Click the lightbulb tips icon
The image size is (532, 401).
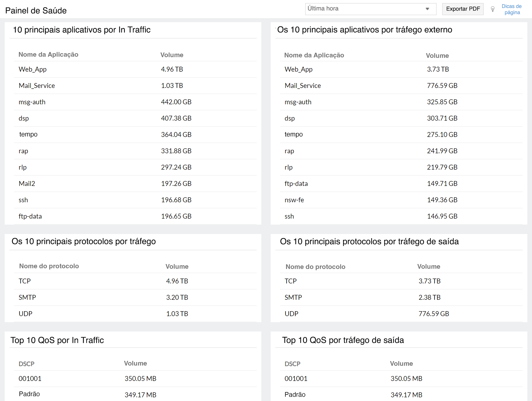point(493,9)
